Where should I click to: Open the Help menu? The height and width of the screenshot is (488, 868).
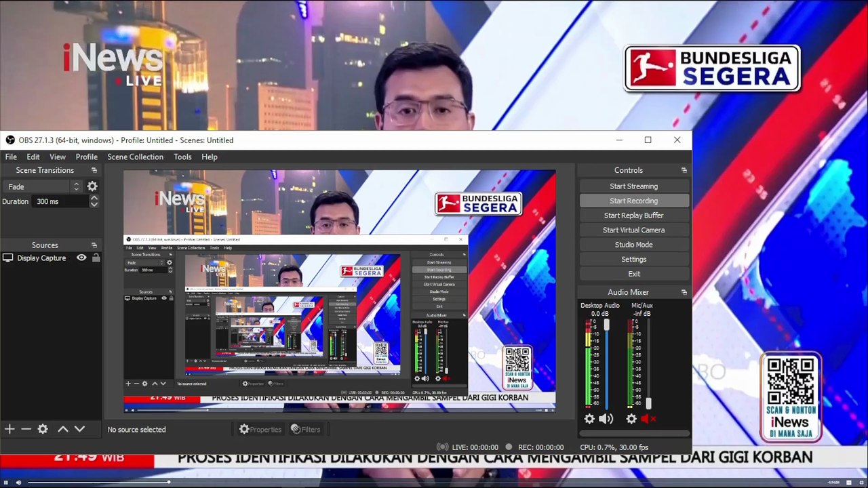[210, 157]
